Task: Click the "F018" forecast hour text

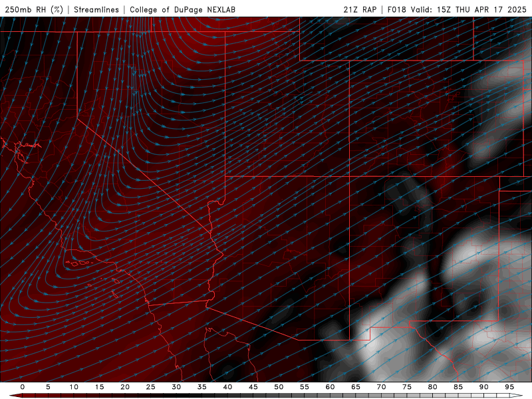Action: 396,9
